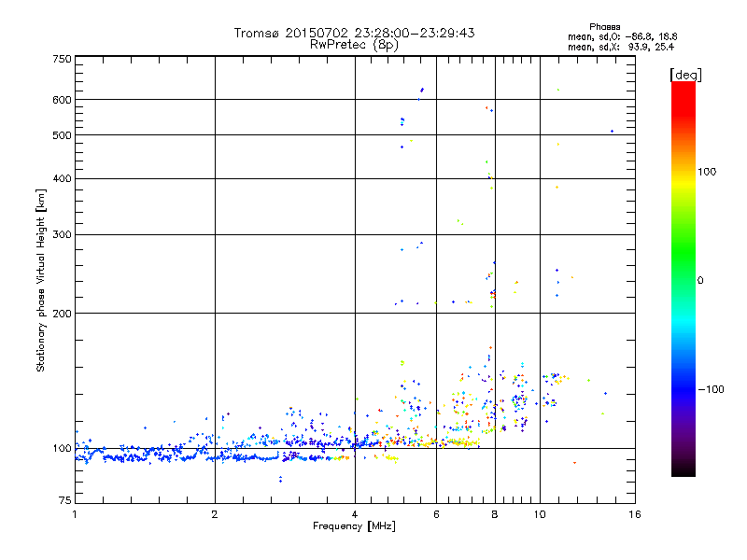Screen dimensions: 747x560
Task: Select the 'mean, sd,O: -86.8, 18.8' line
Action: [622, 36]
